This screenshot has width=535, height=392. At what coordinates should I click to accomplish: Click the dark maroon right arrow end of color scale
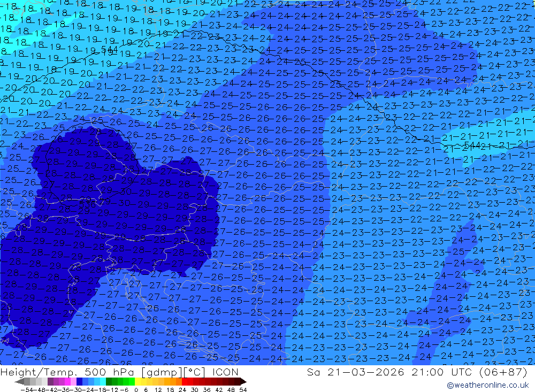pos(243,381)
